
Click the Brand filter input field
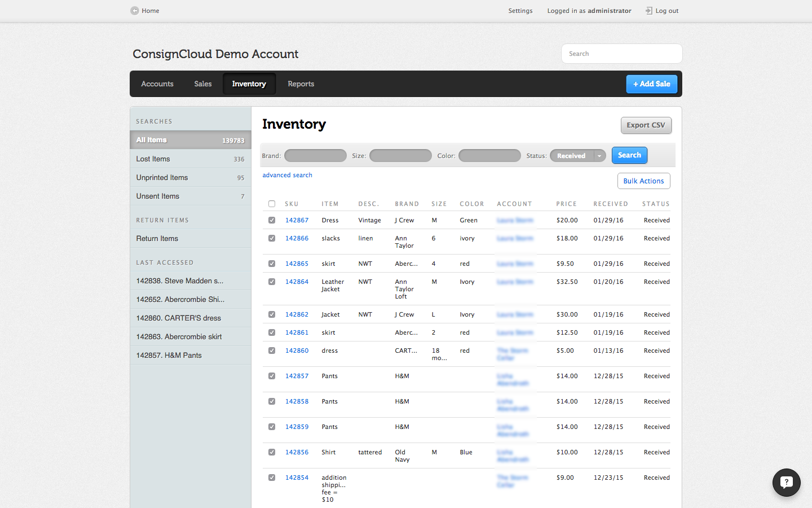[x=315, y=156]
